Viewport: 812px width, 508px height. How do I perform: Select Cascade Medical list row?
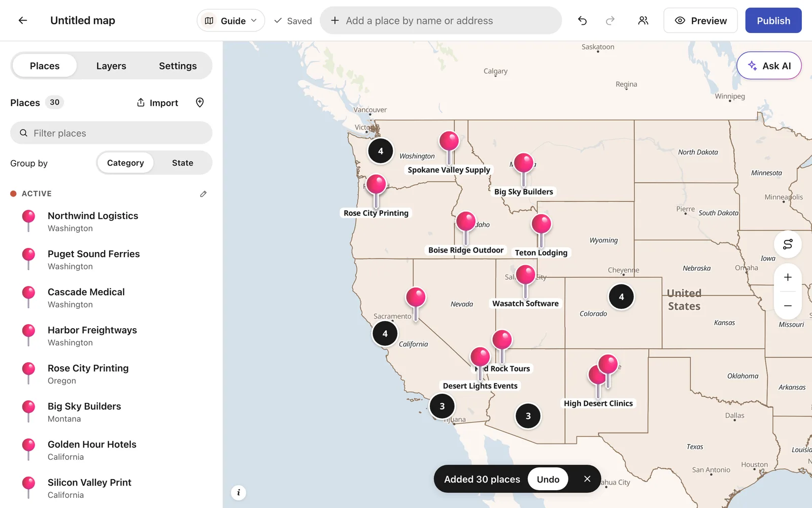[x=111, y=298]
